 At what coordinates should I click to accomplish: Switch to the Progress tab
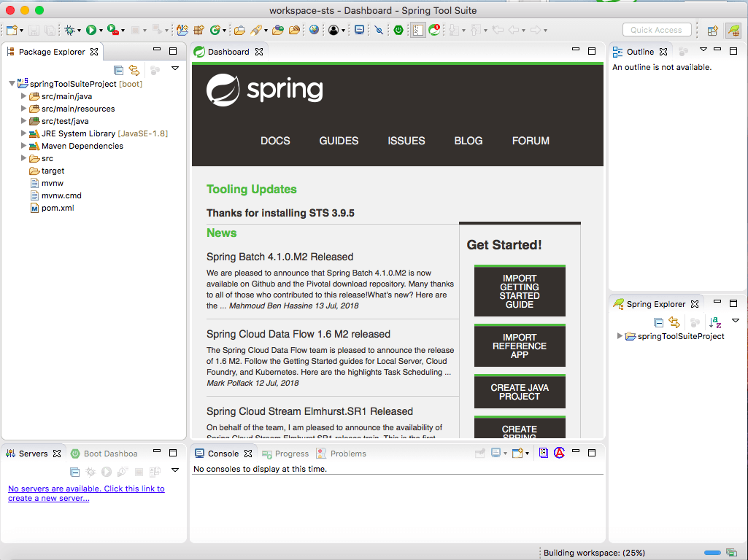point(286,454)
